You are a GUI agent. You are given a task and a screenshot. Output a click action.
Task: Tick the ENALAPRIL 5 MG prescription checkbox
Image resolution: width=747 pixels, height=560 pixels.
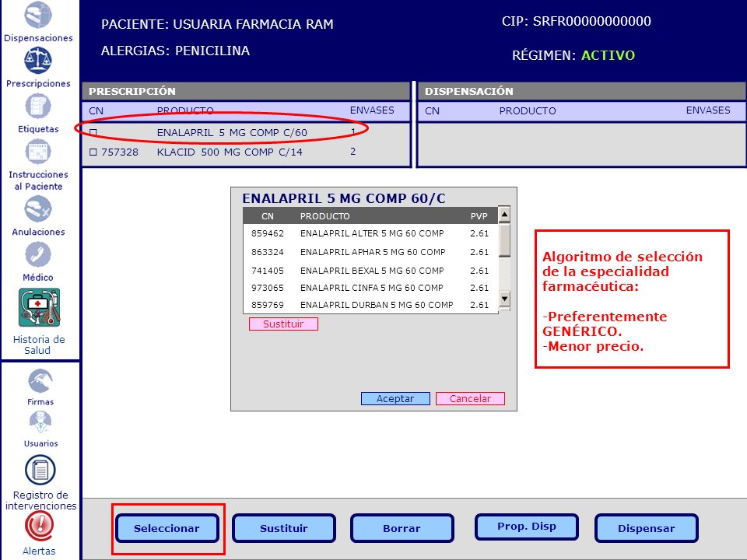(93, 132)
